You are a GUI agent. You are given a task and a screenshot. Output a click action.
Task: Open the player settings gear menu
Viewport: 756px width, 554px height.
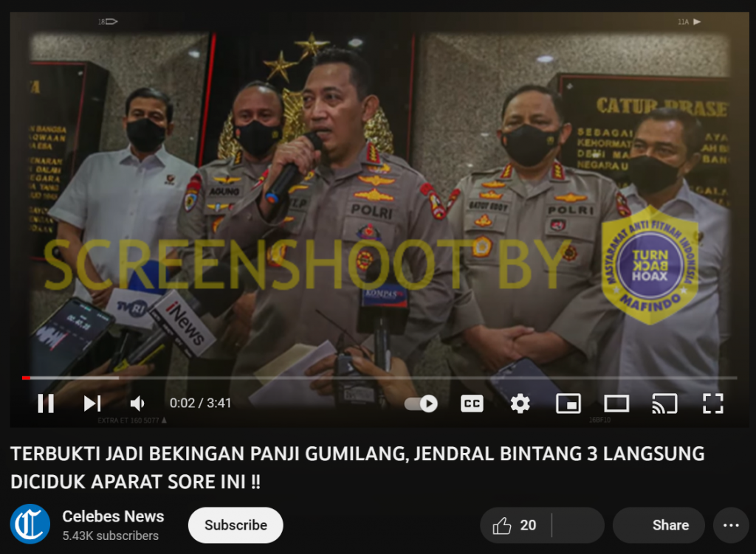pyautogui.click(x=520, y=404)
